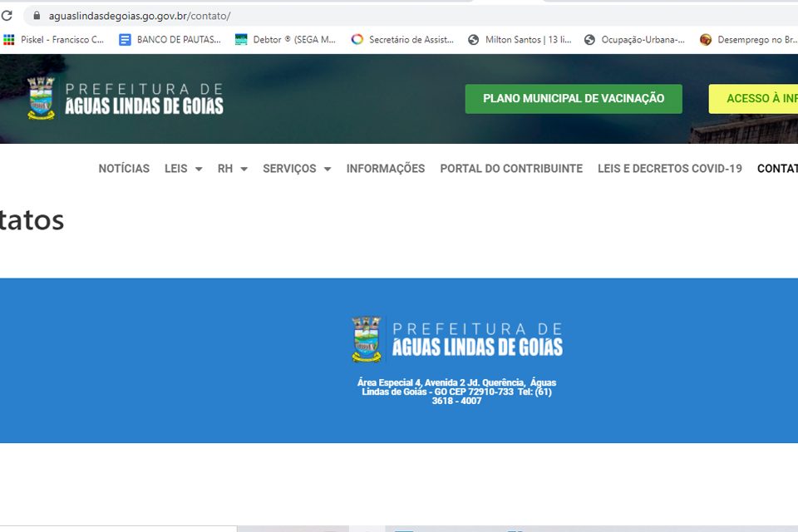Click the browser reload page icon

[x=7, y=16]
